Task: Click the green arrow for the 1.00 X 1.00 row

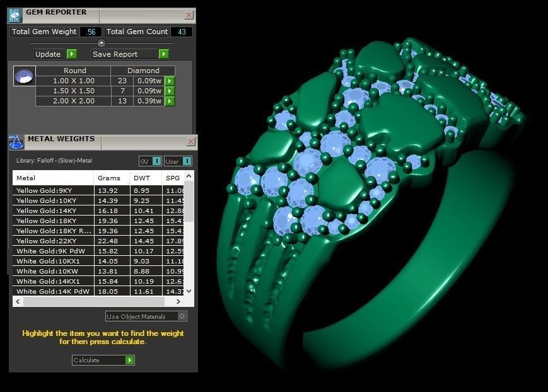Action: point(170,81)
